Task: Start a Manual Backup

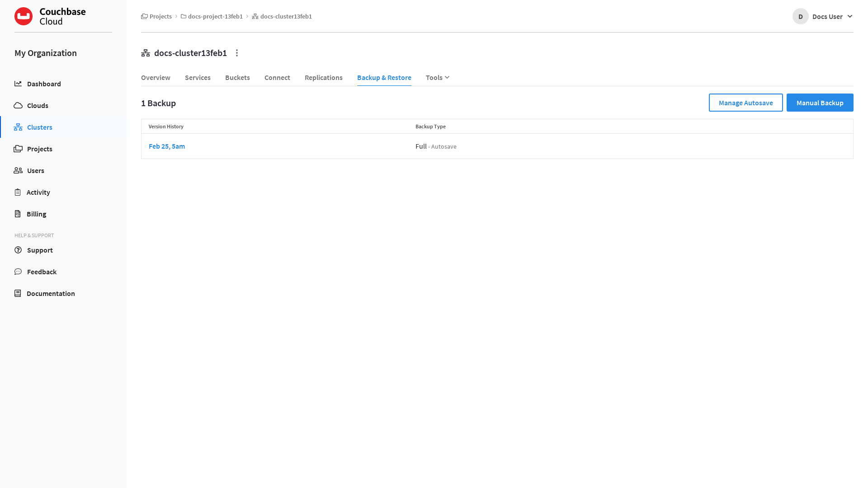Action: click(x=820, y=103)
